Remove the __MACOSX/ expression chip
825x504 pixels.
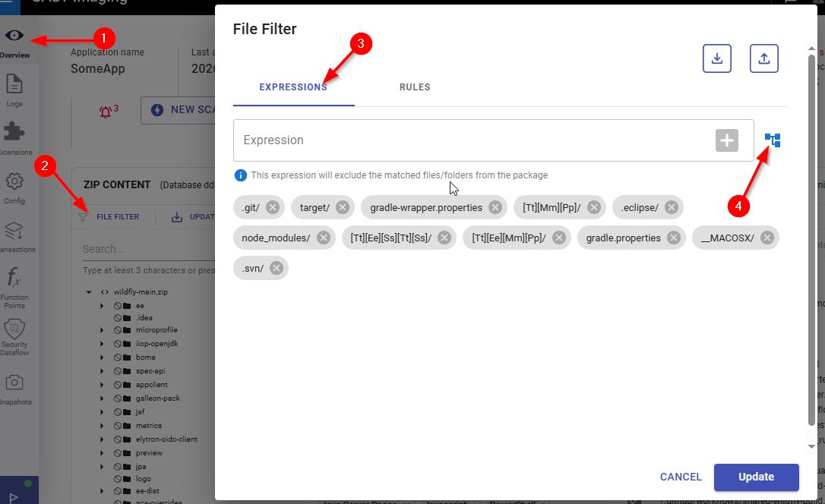pos(767,238)
